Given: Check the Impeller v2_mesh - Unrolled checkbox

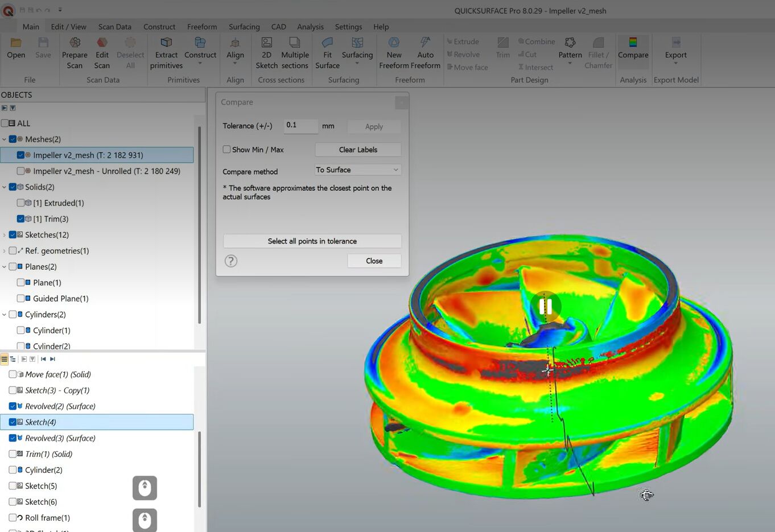Looking at the screenshot, I should pos(20,171).
